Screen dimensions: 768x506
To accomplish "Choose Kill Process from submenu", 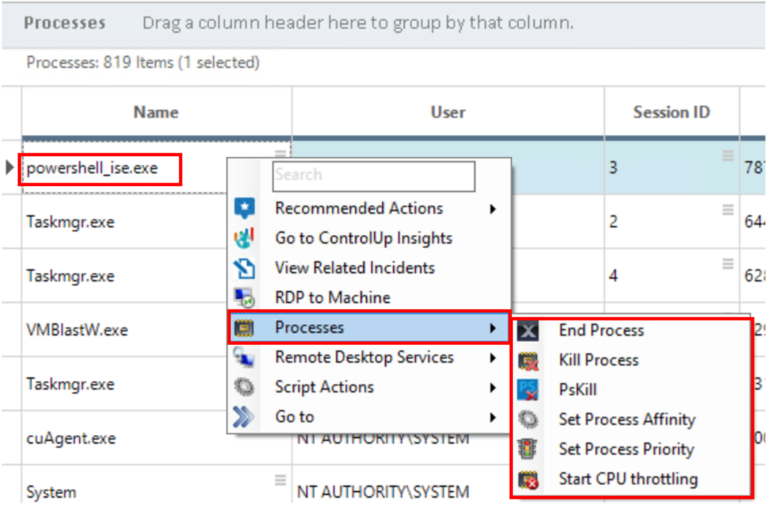I will pos(631,361).
